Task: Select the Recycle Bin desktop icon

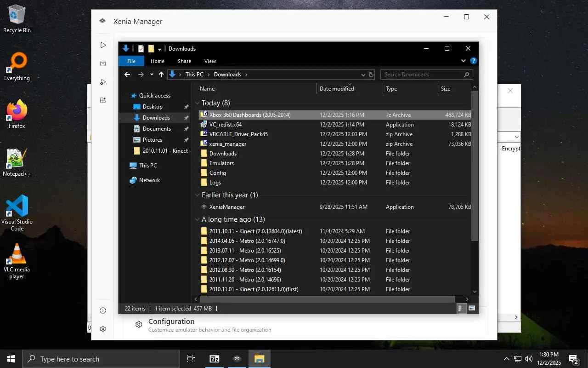Action: click(x=17, y=19)
